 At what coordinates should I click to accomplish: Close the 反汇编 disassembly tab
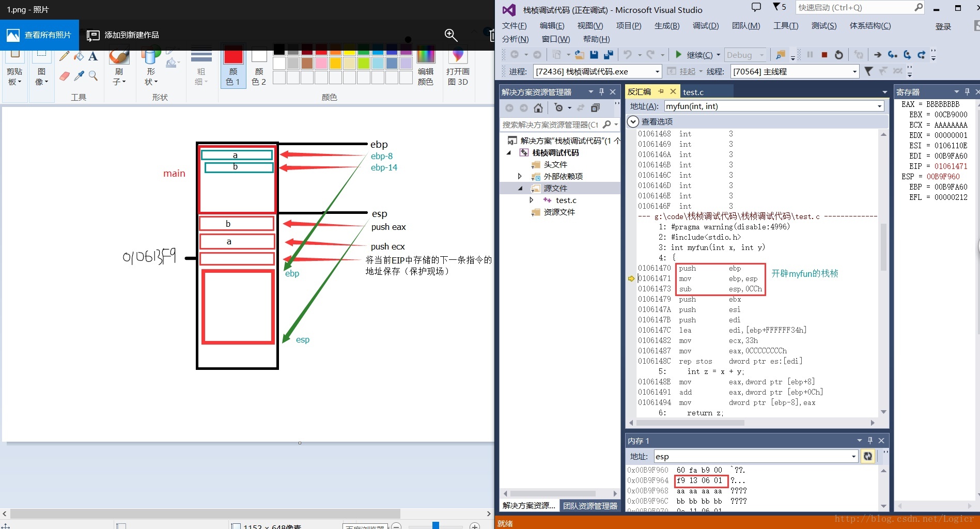tap(673, 91)
